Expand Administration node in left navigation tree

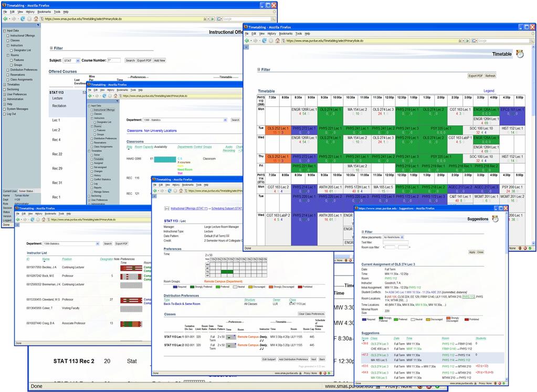(4, 99)
